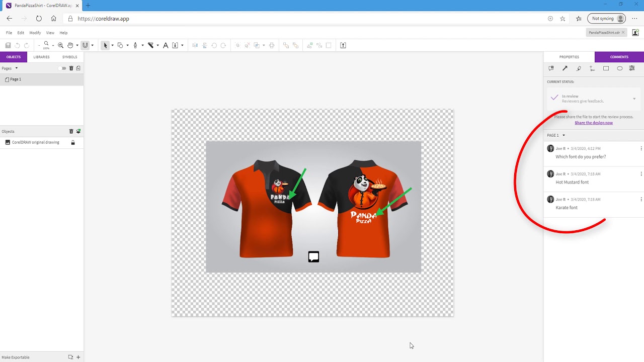Open the Modify menu

click(x=35, y=33)
